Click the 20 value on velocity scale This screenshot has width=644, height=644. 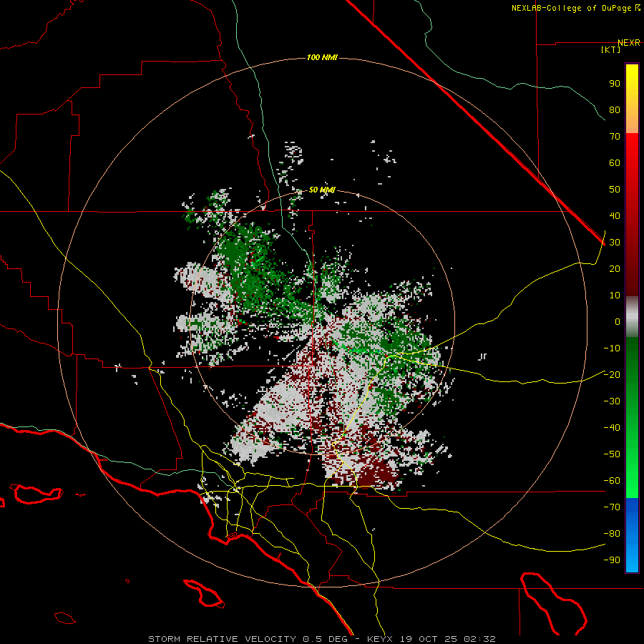[x=615, y=268]
